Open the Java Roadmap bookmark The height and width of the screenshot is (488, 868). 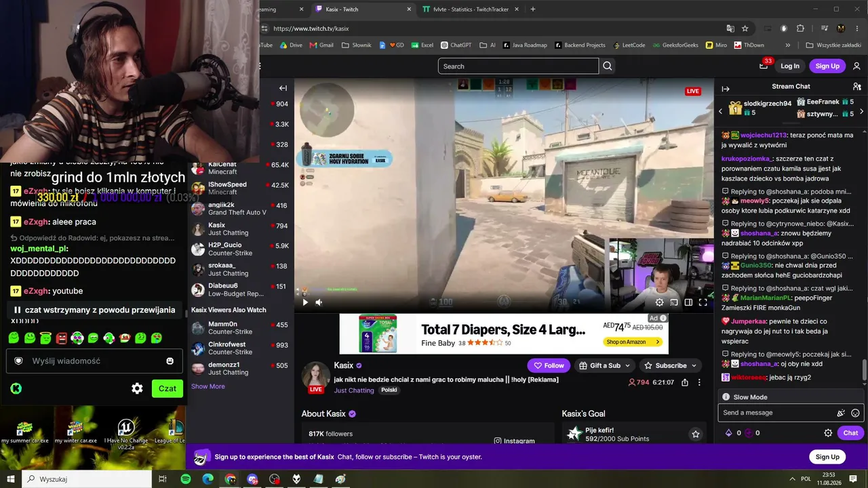[524, 45]
